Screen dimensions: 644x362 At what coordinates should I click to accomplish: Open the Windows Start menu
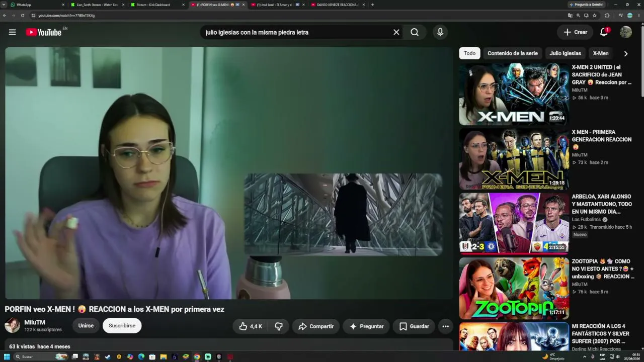point(7,357)
